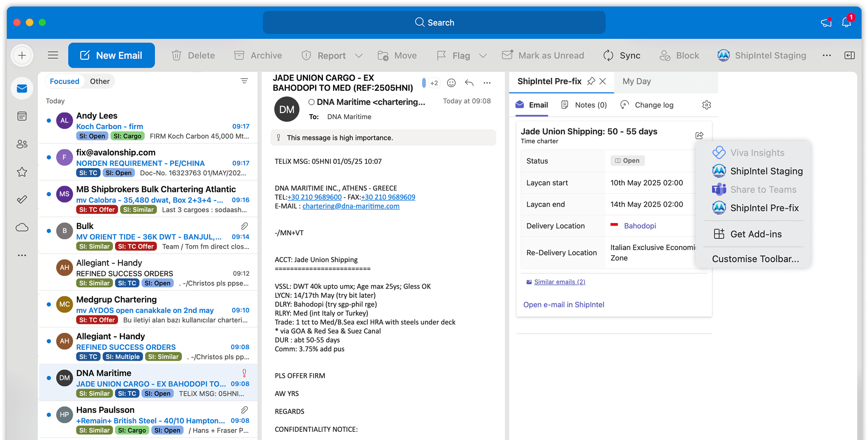Open ShipIntel panel settings gear
The width and height of the screenshot is (868, 440).
[706, 105]
